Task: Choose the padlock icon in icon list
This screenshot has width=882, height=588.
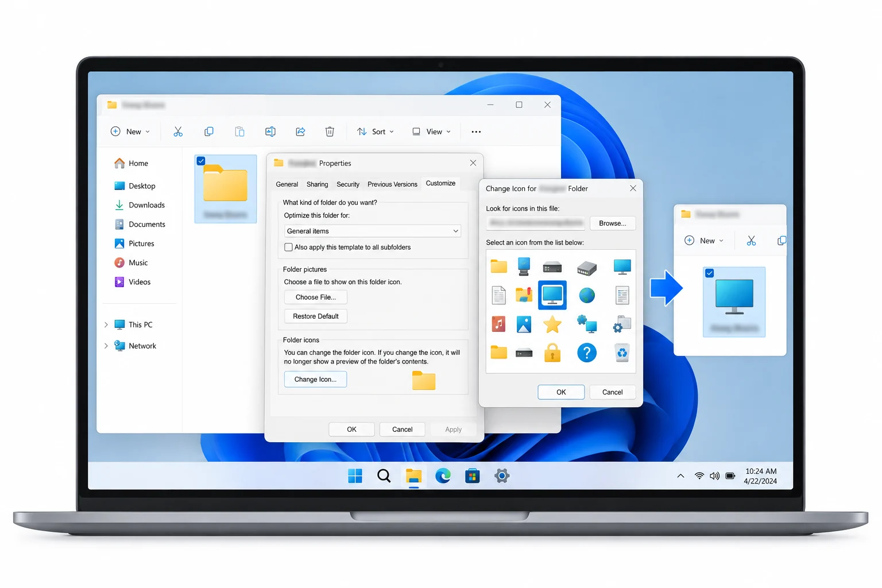Action: 552,353
